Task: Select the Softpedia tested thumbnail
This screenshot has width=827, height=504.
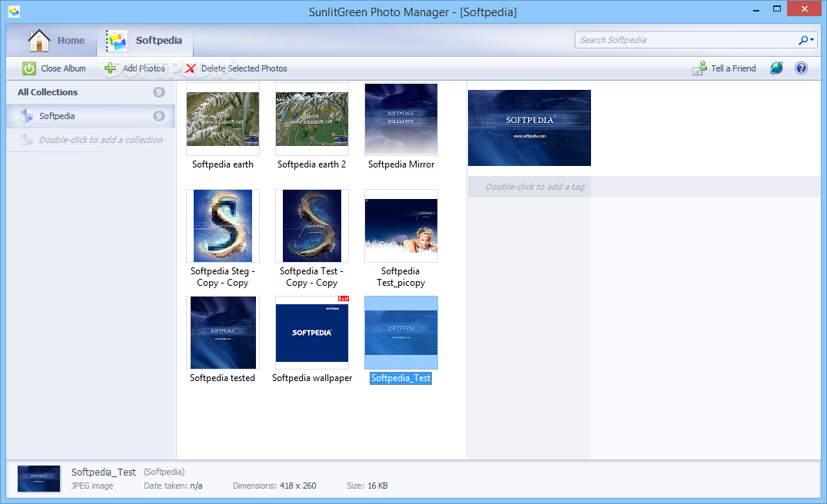Action: (x=223, y=333)
